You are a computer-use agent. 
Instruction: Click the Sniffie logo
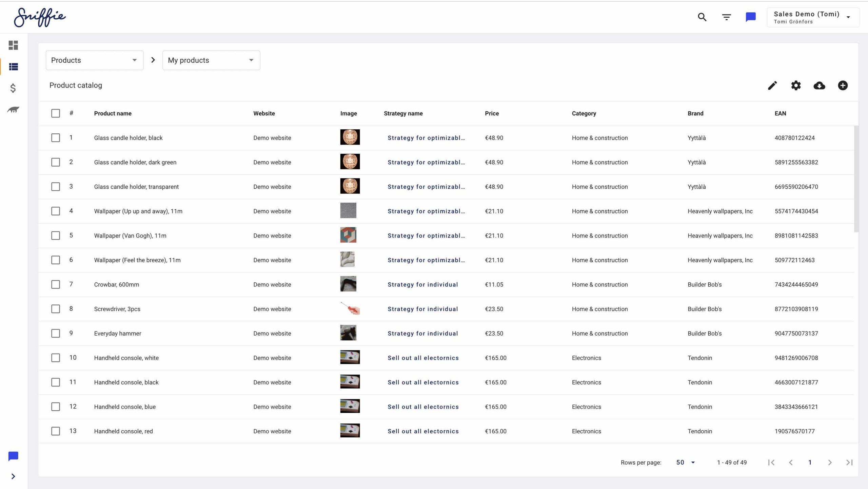pyautogui.click(x=40, y=17)
